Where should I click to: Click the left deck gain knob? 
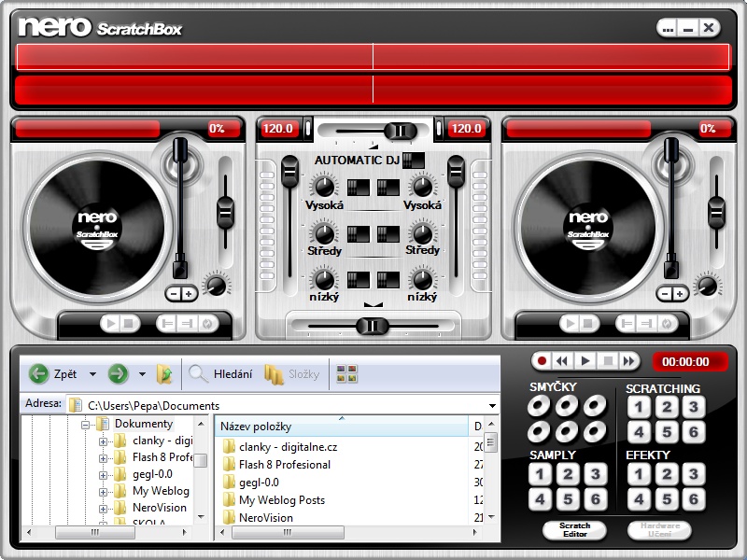(x=216, y=286)
